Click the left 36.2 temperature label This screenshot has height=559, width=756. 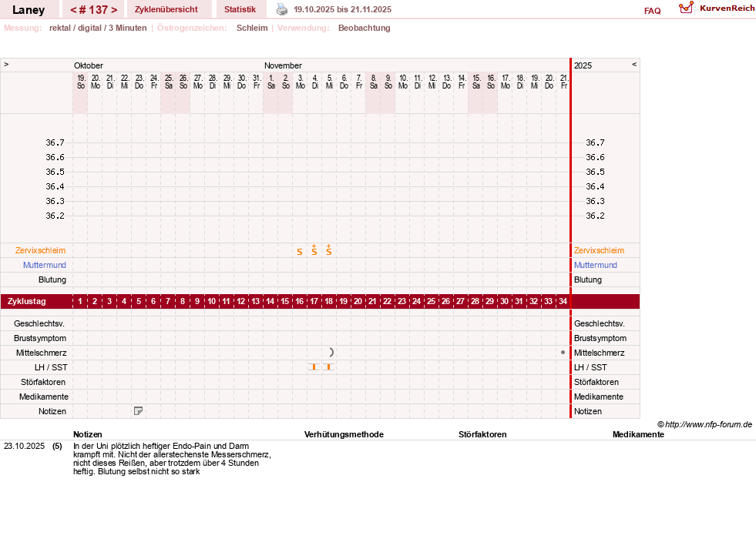click(55, 216)
